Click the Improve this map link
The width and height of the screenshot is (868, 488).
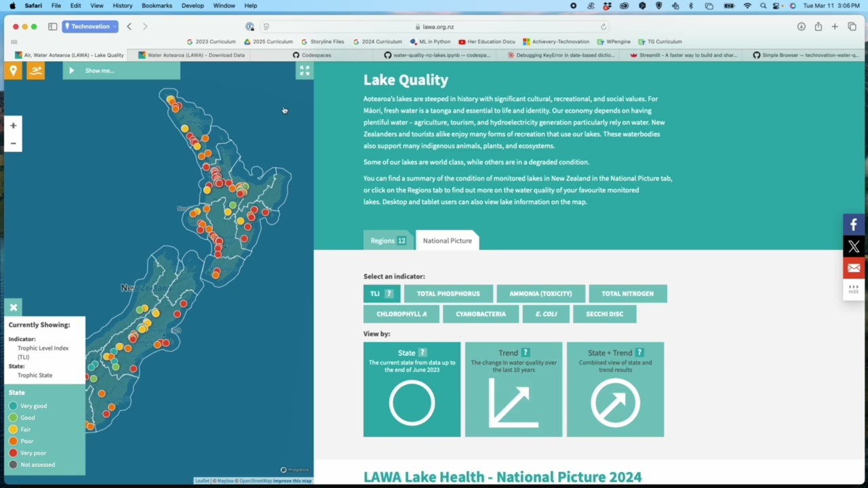click(292, 481)
